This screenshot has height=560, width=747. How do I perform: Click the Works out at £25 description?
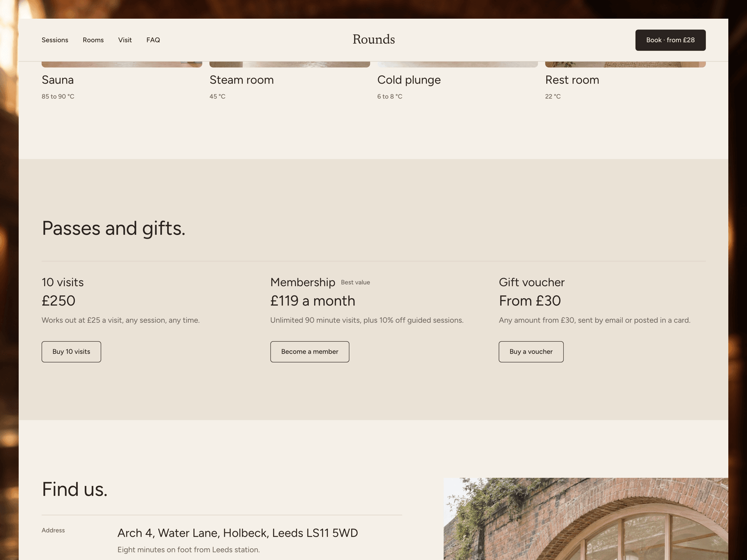tap(120, 320)
